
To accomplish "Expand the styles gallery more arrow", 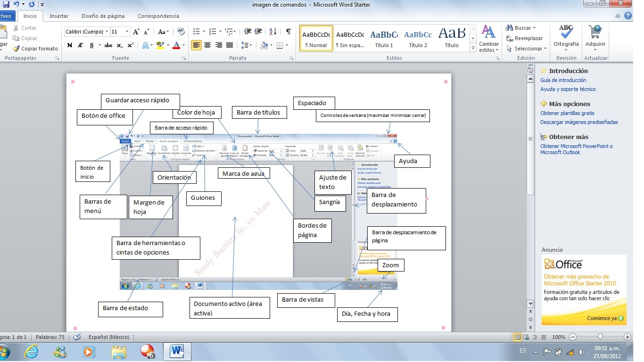I will (473, 48).
